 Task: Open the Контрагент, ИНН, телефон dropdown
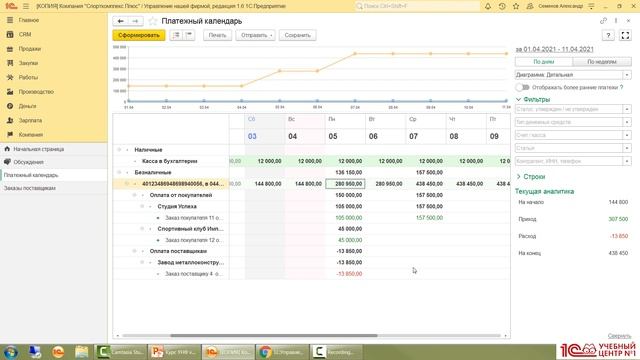coord(627,161)
